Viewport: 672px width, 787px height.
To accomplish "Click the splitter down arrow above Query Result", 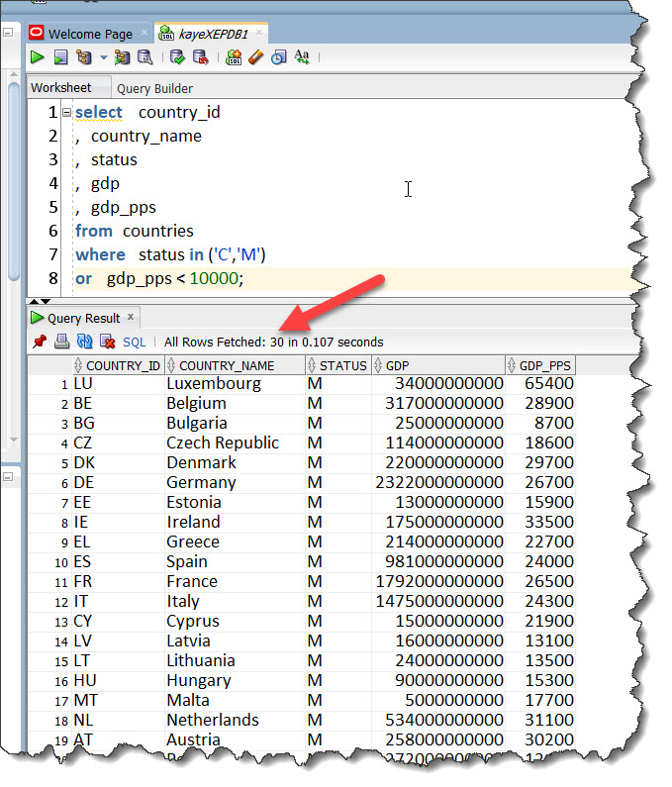I will 46,302.
